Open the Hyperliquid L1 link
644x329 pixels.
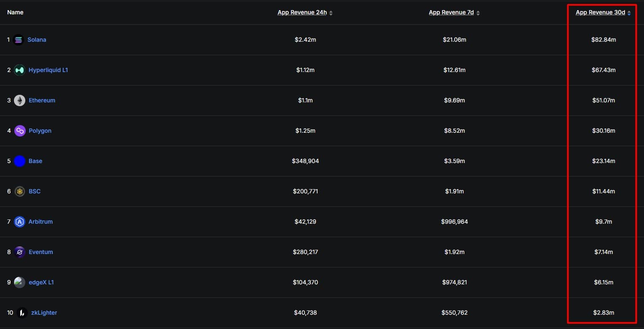(48, 70)
